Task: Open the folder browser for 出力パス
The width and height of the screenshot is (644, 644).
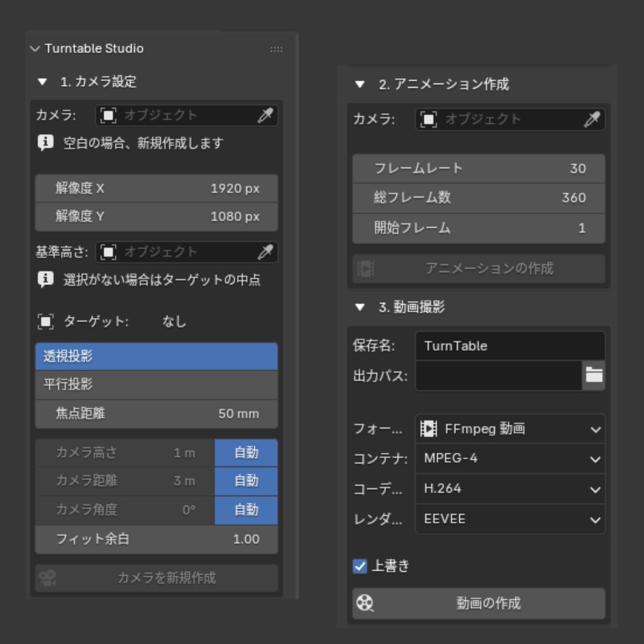Action: [594, 375]
